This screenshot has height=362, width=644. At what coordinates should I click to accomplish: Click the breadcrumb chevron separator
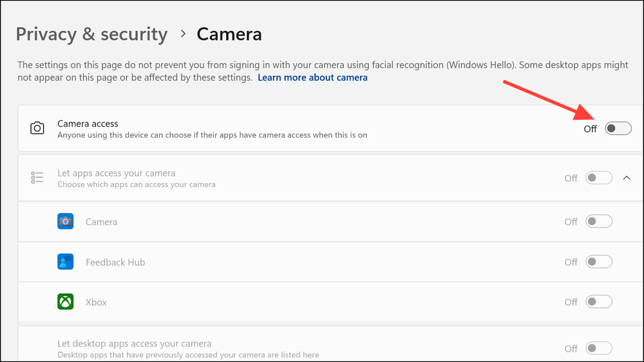(x=183, y=34)
